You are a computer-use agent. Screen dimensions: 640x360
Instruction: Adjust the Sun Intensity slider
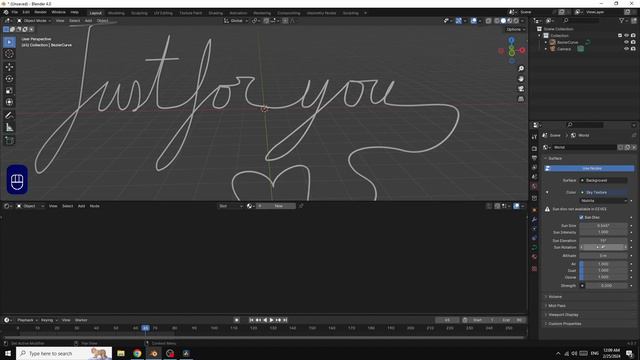pos(603,232)
